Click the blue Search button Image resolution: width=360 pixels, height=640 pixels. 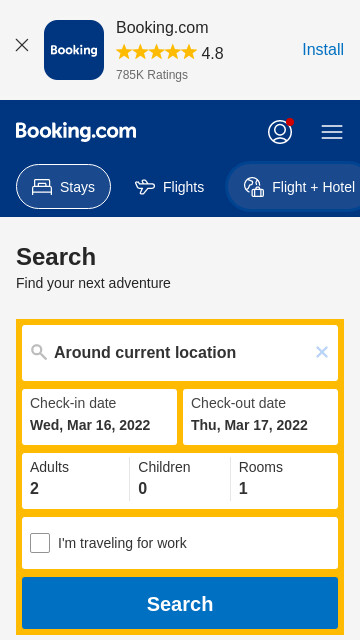[x=180, y=603]
